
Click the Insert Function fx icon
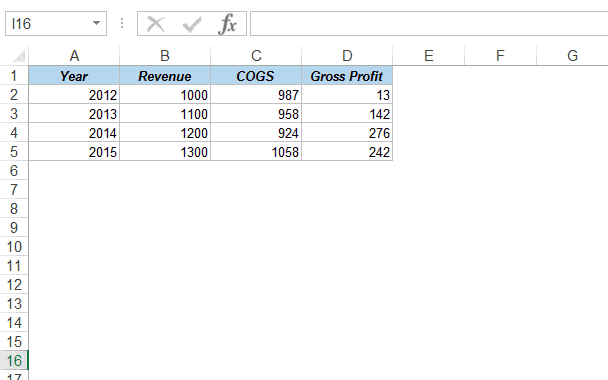tap(228, 24)
